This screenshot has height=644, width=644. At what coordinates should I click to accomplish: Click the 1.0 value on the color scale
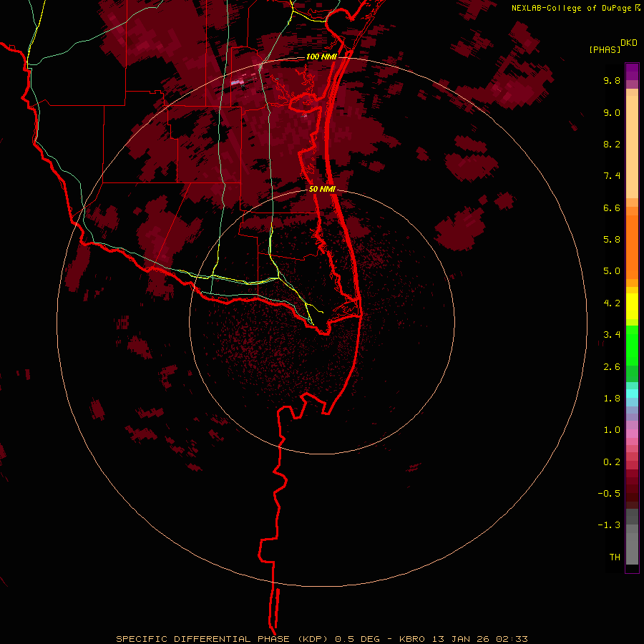[x=612, y=430]
